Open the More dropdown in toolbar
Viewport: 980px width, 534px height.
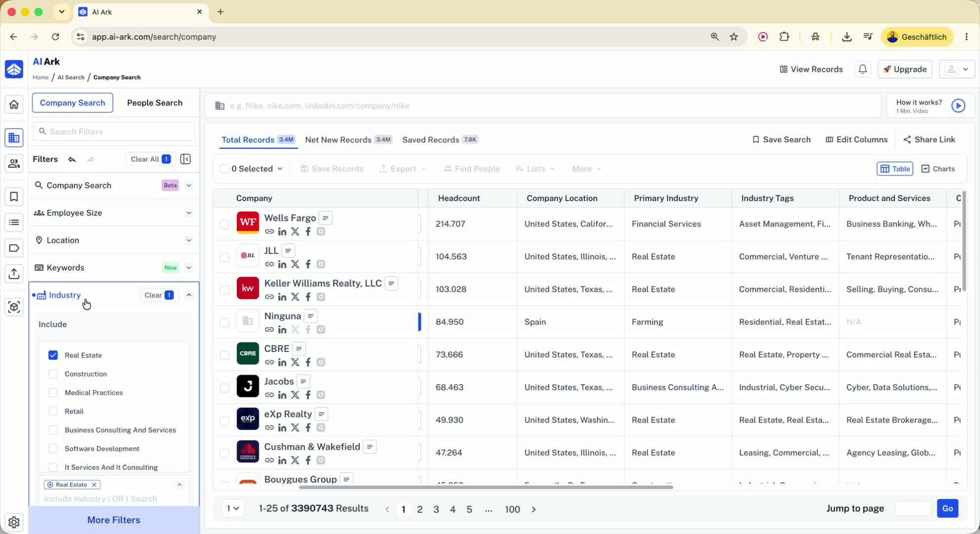point(586,169)
